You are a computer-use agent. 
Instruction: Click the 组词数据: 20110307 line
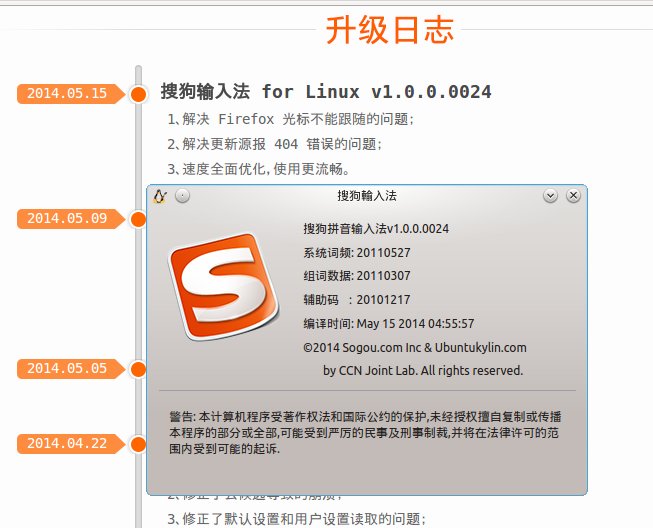(x=357, y=276)
